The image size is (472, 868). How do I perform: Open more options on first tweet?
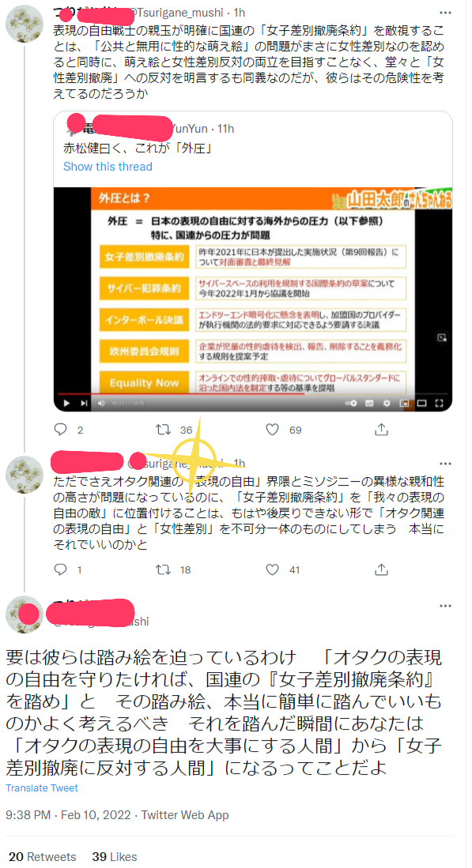(x=445, y=12)
